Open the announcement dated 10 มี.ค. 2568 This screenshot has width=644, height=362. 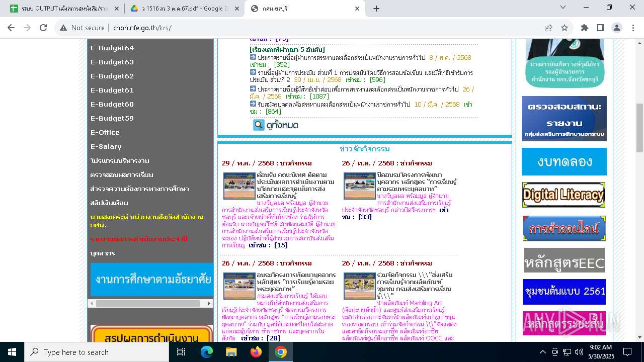pos(334,104)
